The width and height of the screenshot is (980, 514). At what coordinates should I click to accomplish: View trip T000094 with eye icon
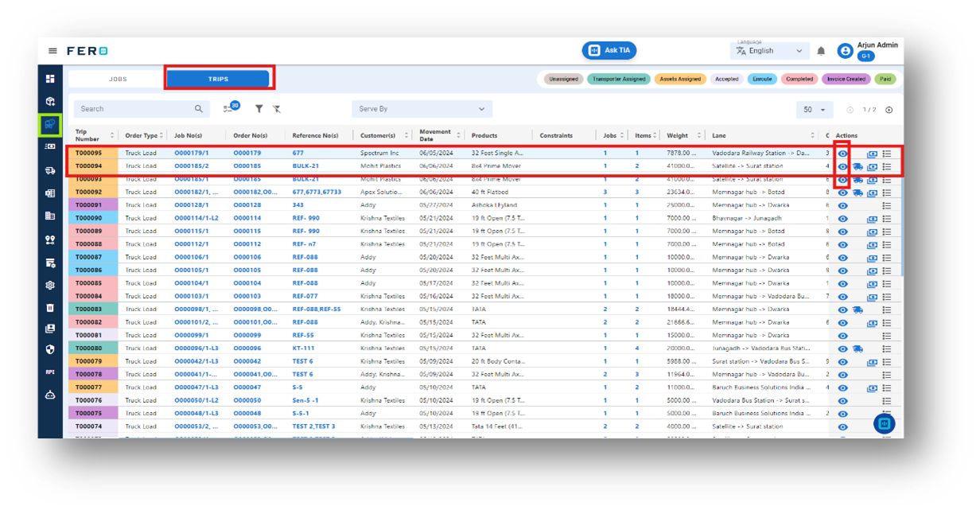pyautogui.click(x=843, y=166)
